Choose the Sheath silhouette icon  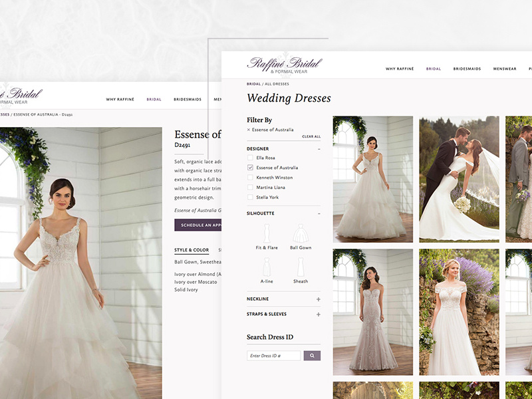tap(301, 267)
